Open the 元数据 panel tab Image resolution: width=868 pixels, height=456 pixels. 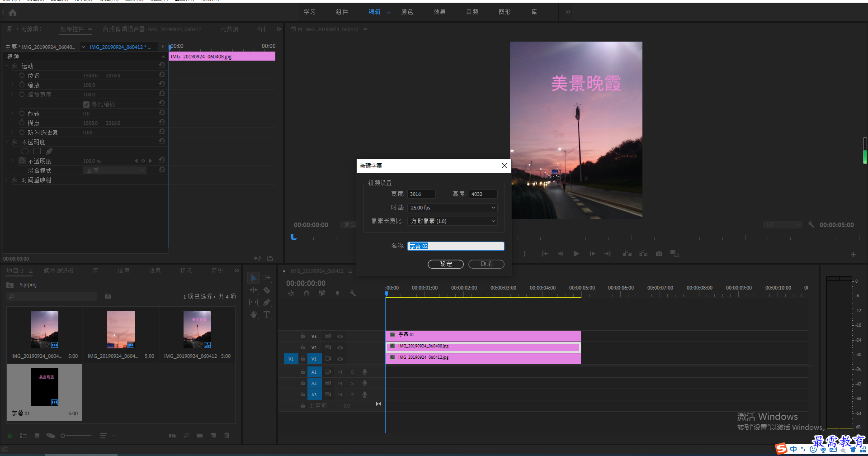coord(229,29)
